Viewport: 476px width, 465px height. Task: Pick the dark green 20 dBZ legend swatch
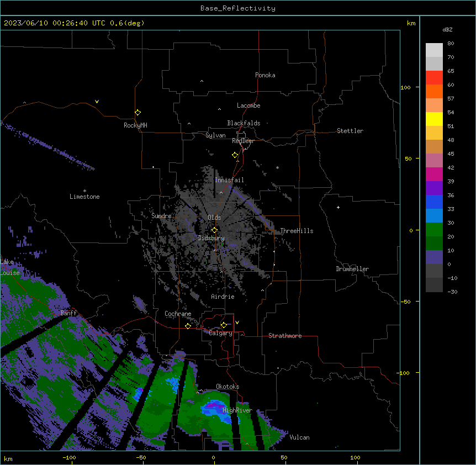[x=434, y=243]
